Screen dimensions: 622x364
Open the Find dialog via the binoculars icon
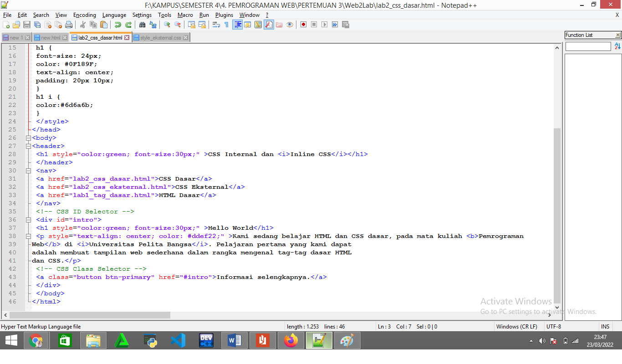(x=143, y=24)
